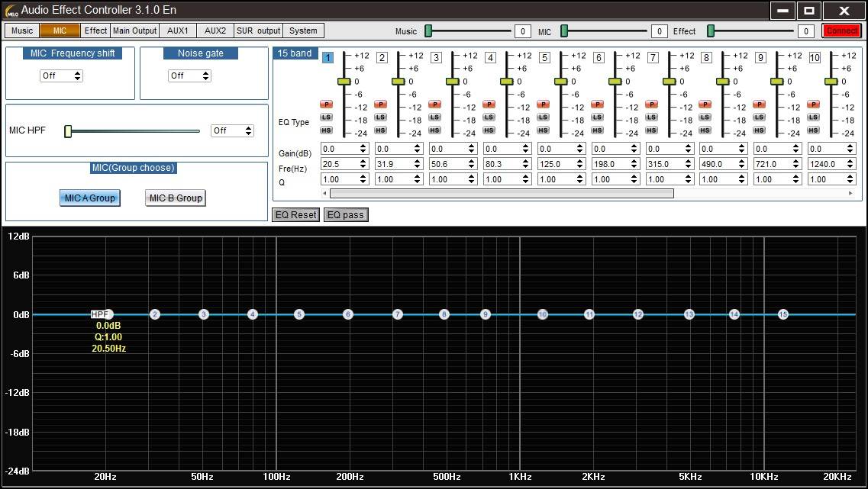Reset the equalizer with EQ Reset
868x489 pixels.
pos(295,214)
